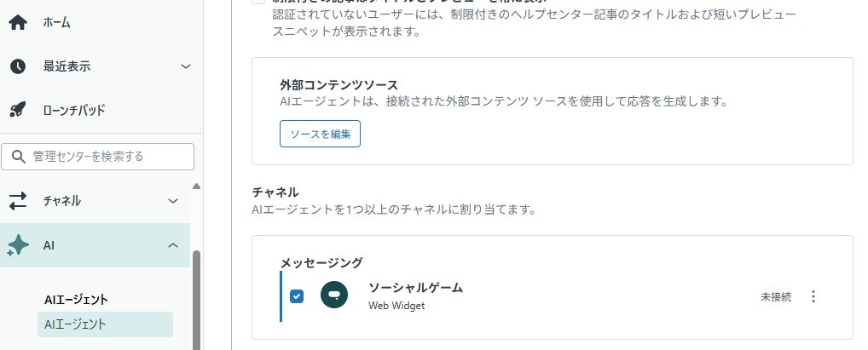Click the Channels arrows icon
This screenshot has width=868, height=350.
pos(17,201)
